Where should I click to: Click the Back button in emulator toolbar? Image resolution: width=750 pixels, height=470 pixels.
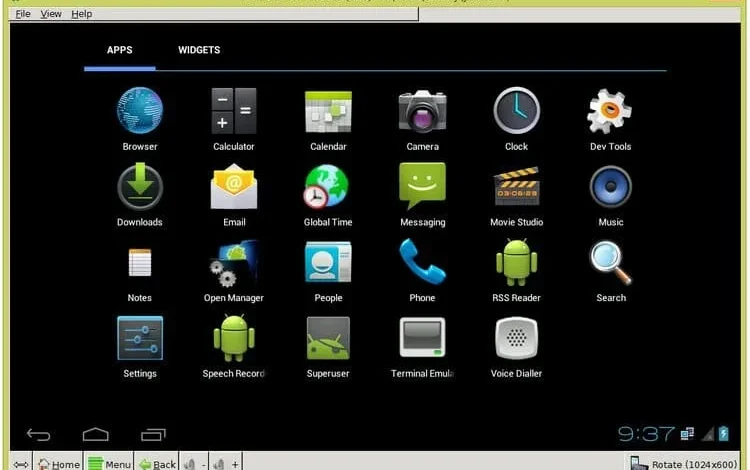157,463
